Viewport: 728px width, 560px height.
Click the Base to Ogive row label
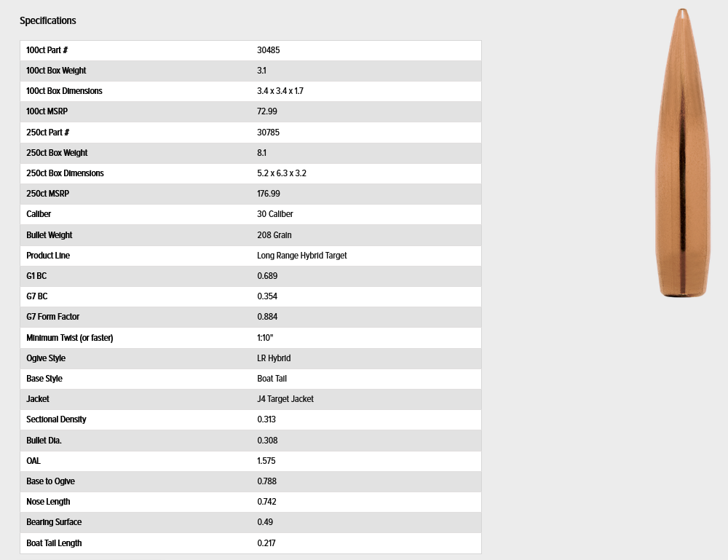(51, 481)
